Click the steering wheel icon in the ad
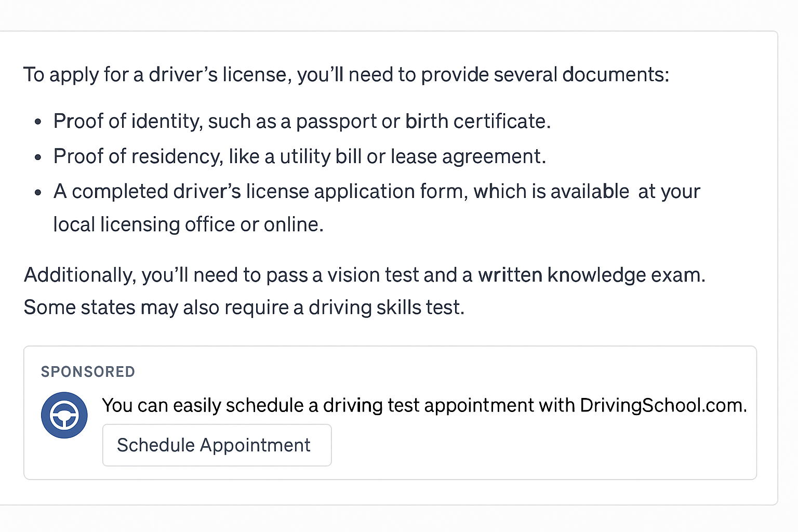Image resolution: width=798 pixels, height=532 pixels. (x=64, y=415)
